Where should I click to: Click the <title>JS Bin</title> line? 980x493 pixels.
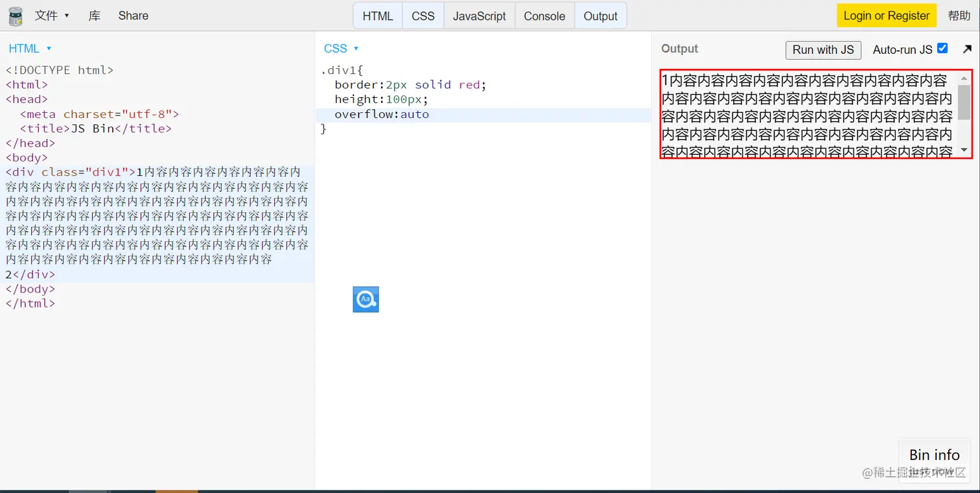96,128
